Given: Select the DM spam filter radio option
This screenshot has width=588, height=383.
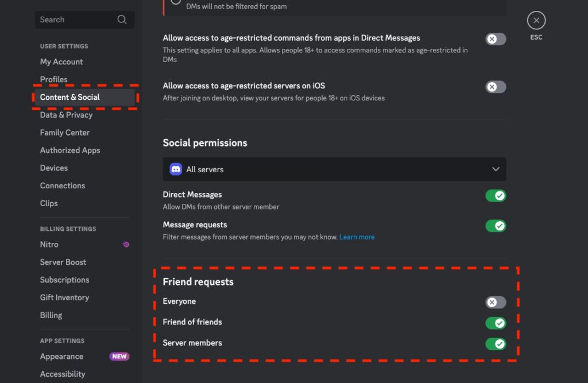Looking at the screenshot, I should tap(176, 2).
